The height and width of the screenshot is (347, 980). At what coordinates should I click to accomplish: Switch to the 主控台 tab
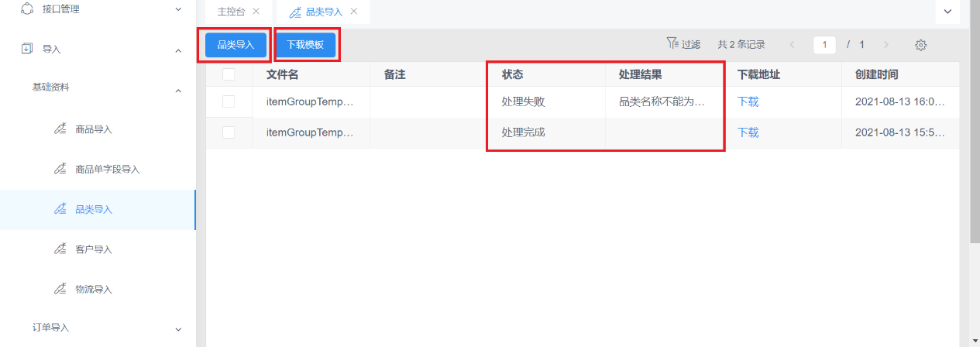tap(231, 12)
